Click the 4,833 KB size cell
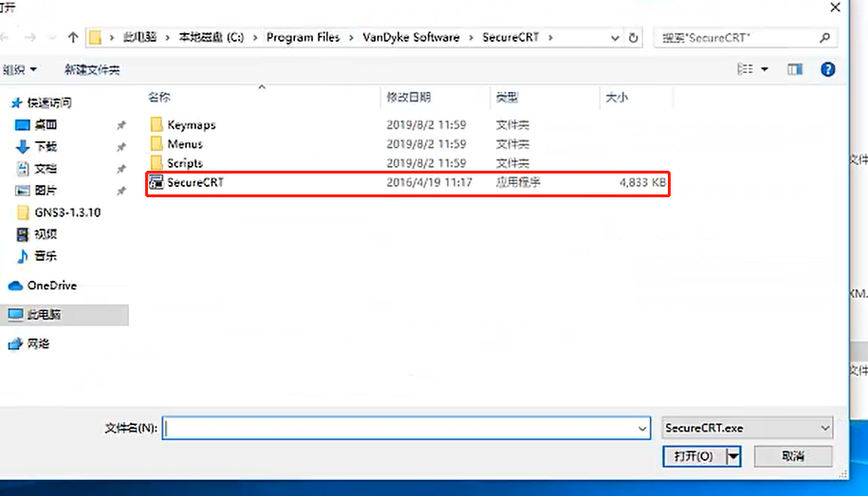Screen dimensions: 868x496 642,182
